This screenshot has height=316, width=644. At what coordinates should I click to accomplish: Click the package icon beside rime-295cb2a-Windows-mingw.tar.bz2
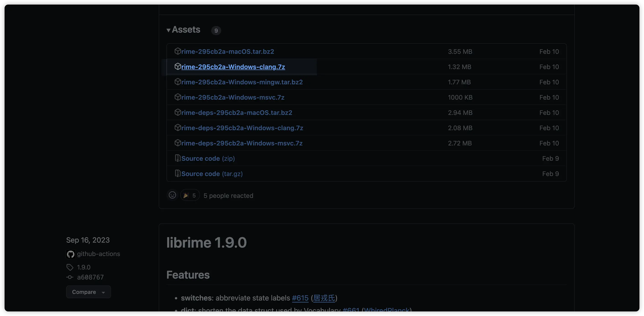pyautogui.click(x=177, y=82)
